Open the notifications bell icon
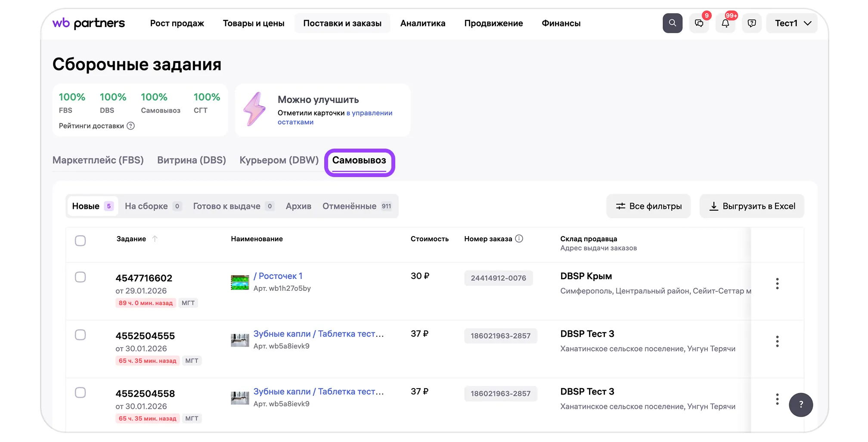 pos(725,23)
